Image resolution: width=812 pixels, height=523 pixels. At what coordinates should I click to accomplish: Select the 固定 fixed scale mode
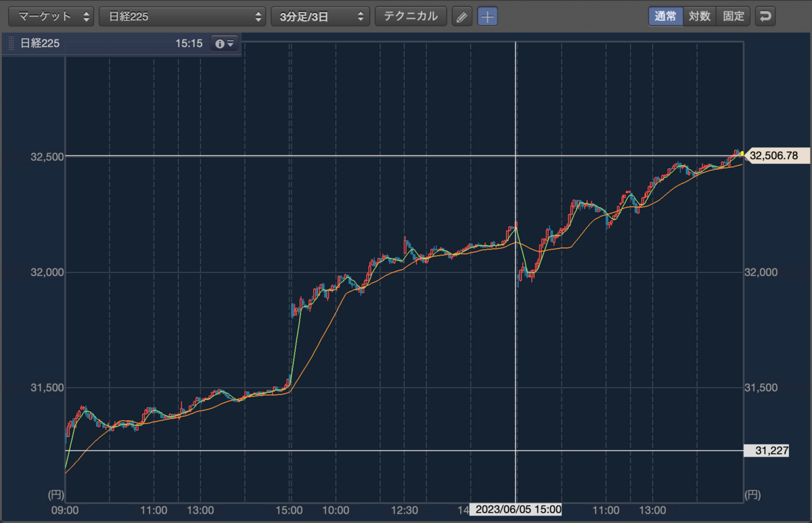pyautogui.click(x=734, y=16)
